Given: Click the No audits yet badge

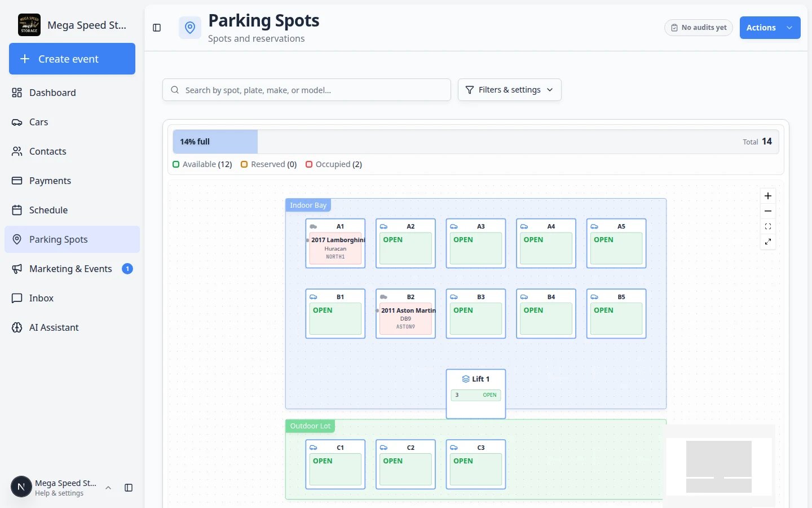Looking at the screenshot, I should 699,28.
